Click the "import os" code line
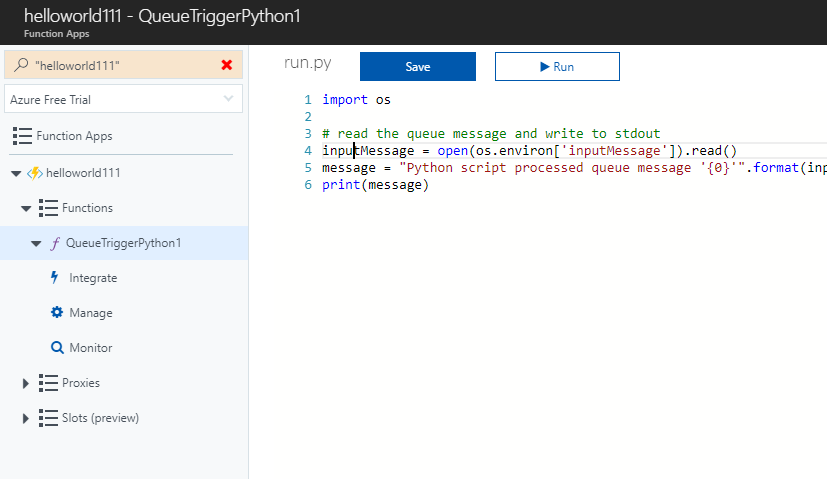Image resolution: width=827 pixels, height=479 pixels. pyautogui.click(x=357, y=100)
